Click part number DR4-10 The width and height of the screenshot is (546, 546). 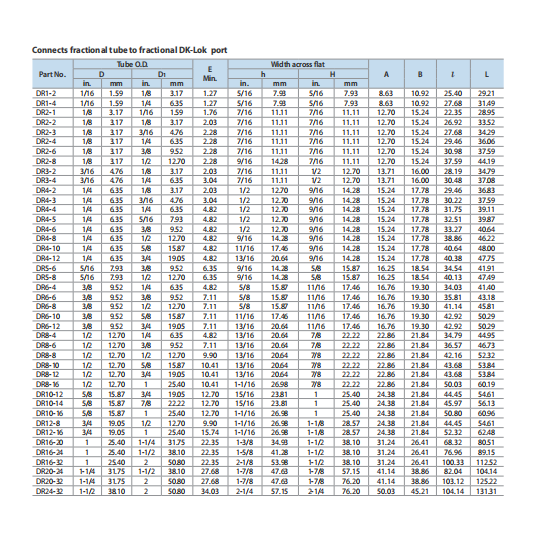tap(48, 248)
